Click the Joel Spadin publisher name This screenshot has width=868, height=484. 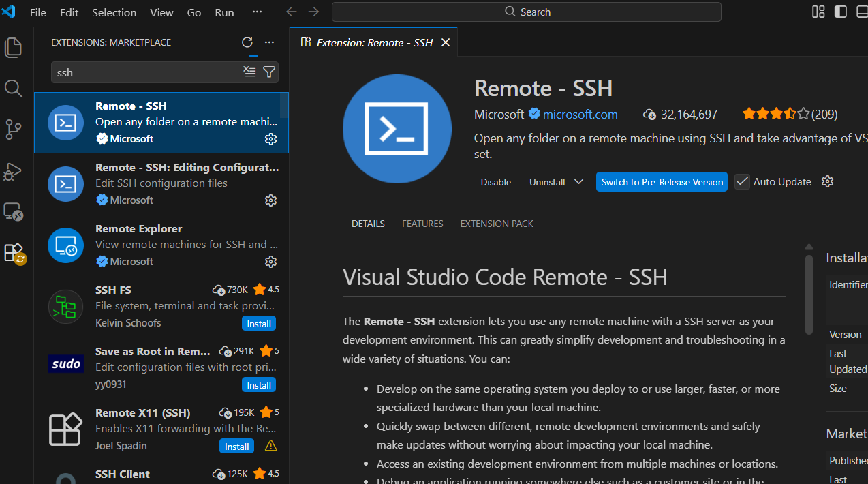(121, 446)
